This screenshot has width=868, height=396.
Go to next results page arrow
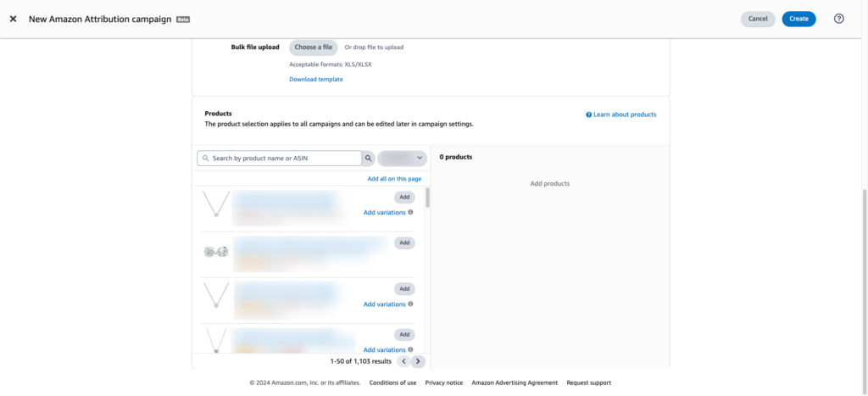point(419,362)
